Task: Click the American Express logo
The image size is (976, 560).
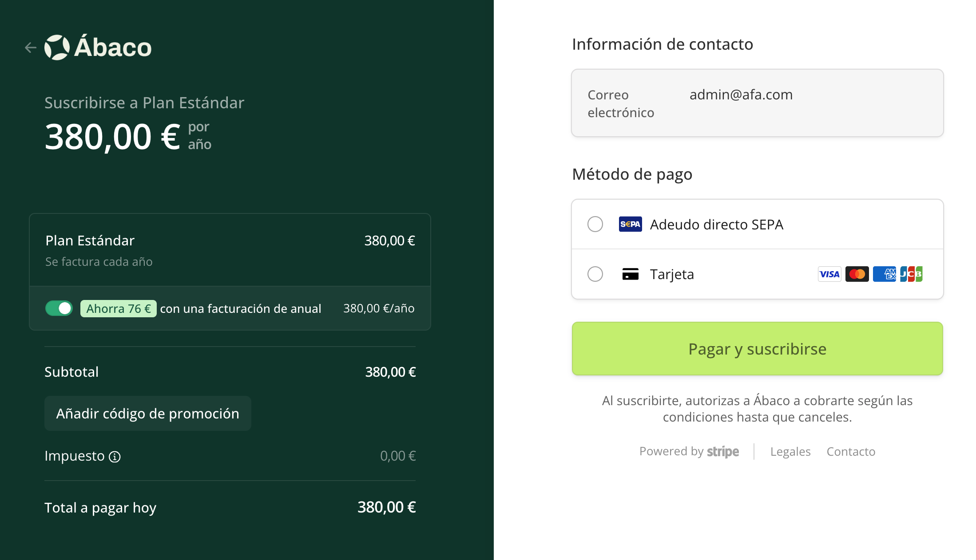Action: 884,274
